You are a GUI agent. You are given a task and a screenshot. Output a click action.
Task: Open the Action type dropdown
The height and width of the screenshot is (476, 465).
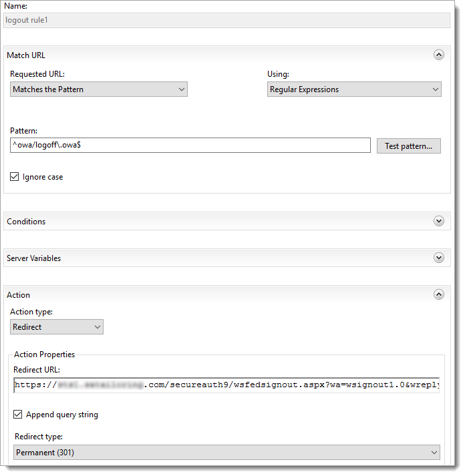coord(57,327)
